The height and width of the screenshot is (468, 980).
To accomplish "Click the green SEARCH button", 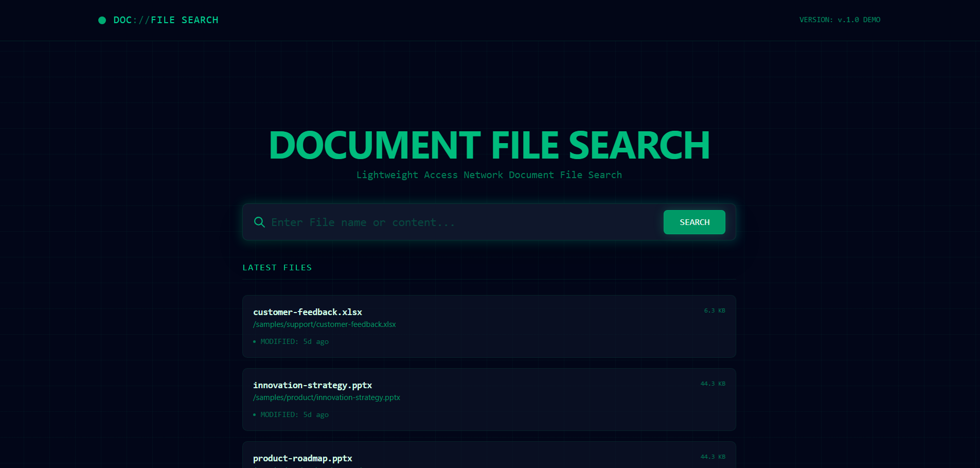I will (694, 222).
